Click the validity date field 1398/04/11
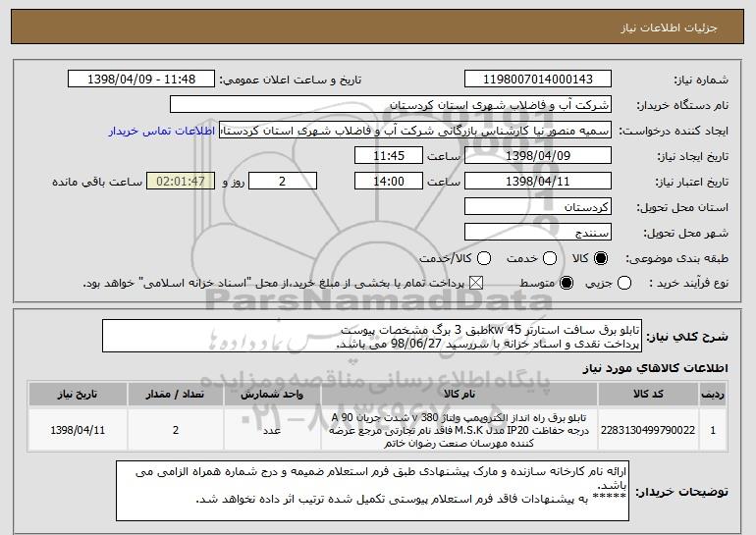756x535 pixels. point(538,182)
